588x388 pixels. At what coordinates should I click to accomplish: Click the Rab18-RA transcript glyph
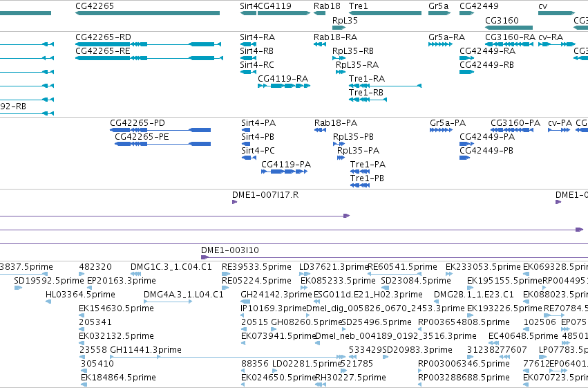coord(319,44)
